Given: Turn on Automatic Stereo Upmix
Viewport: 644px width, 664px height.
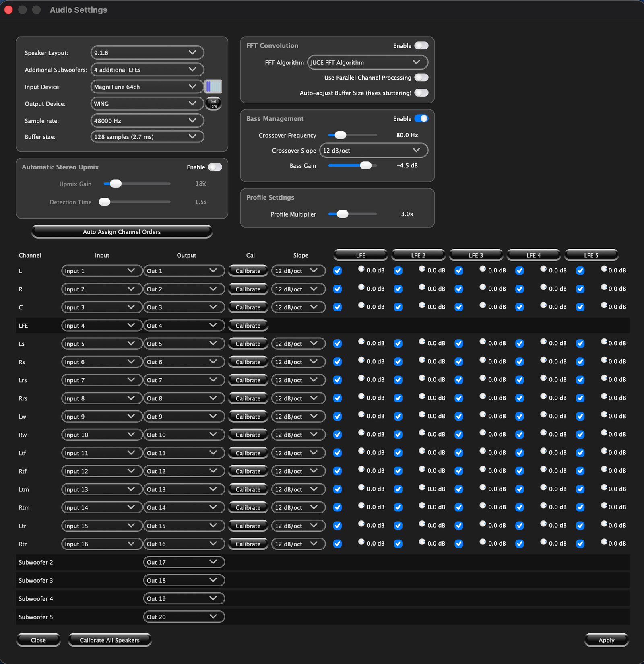Looking at the screenshot, I should tap(215, 167).
